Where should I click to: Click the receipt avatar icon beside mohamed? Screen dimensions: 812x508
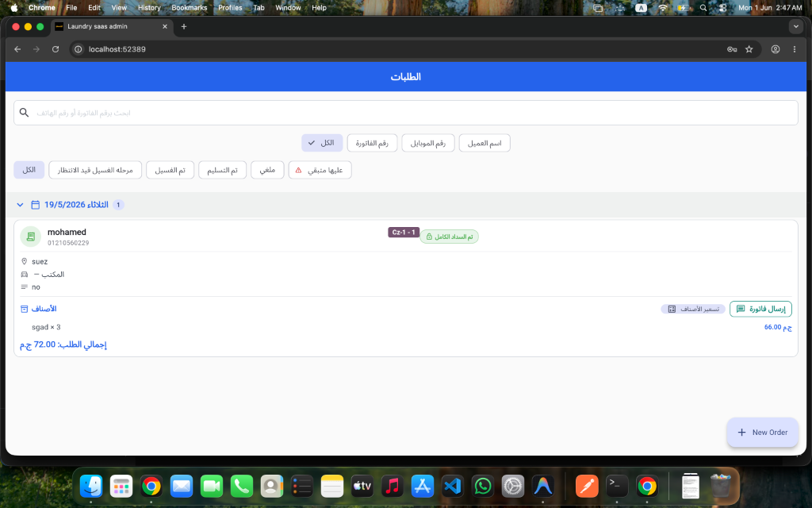coord(31,237)
